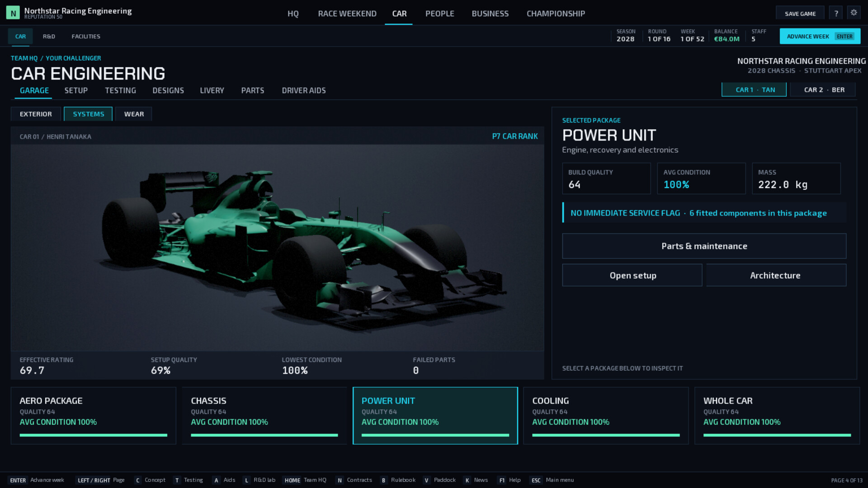The image size is (868, 488).
Task: Follow the Your Challenger breadcrumb link
Action: (x=73, y=58)
